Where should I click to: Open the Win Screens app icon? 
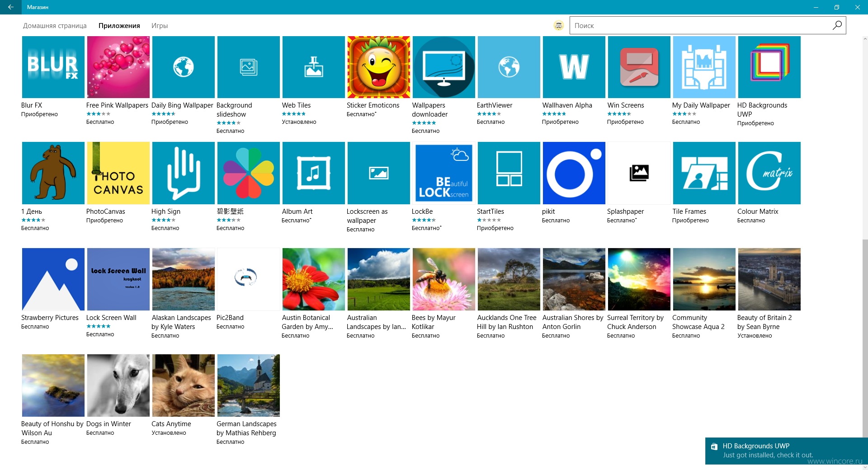pyautogui.click(x=639, y=67)
